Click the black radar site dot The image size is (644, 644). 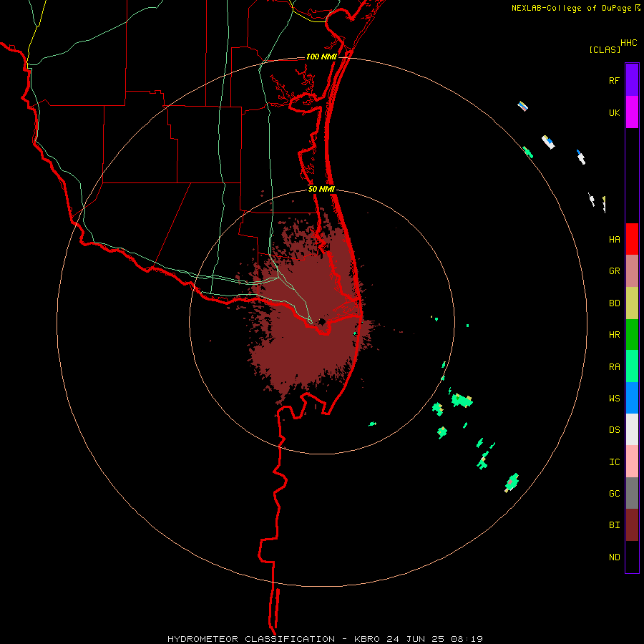click(321, 321)
